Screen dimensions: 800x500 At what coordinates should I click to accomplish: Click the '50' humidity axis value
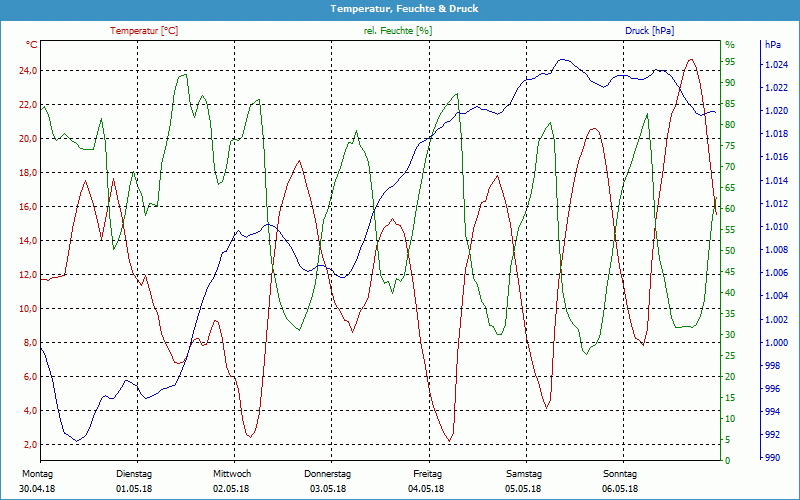click(x=730, y=251)
